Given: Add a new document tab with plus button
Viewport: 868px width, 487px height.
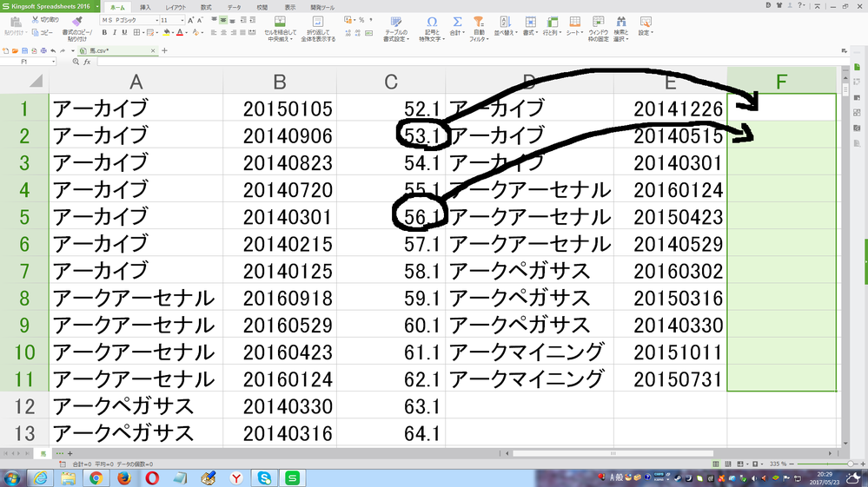Looking at the screenshot, I should pos(164,50).
